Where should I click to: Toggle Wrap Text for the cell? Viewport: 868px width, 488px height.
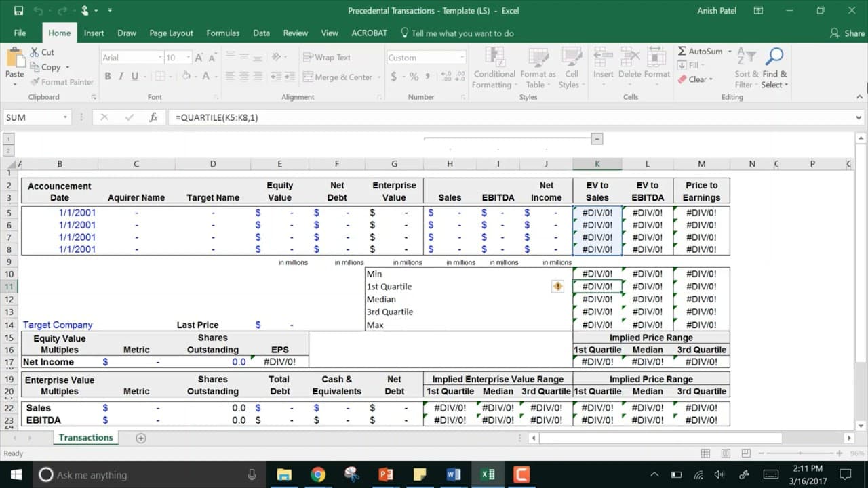pos(327,58)
